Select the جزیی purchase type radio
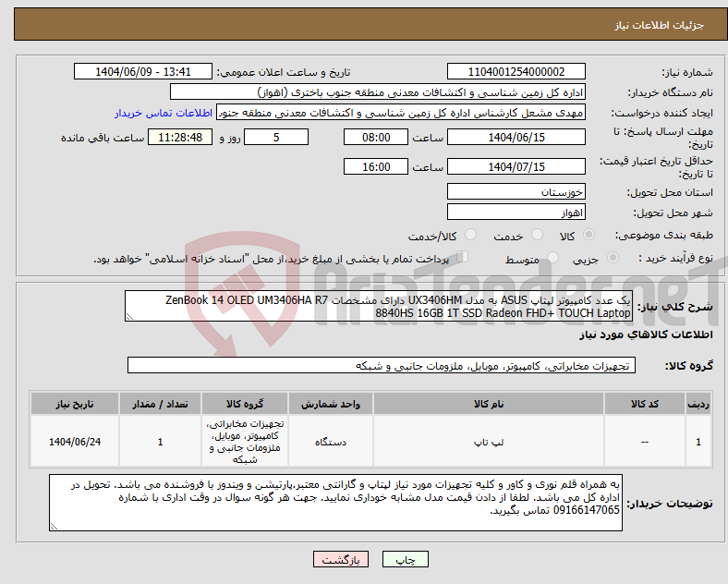Image resolution: width=728 pixels, height=584 pixels. [613, 257]
